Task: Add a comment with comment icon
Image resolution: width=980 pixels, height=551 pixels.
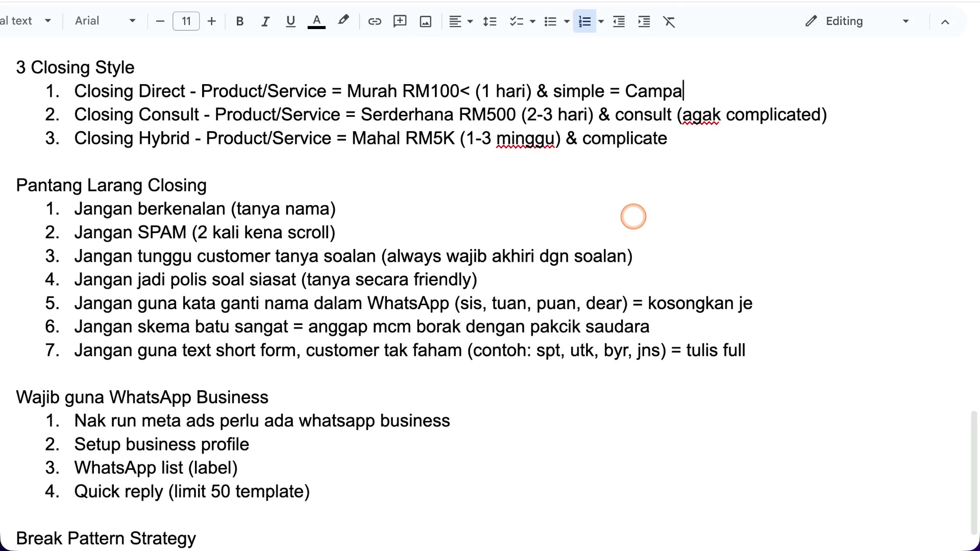Action: point(400,21)
